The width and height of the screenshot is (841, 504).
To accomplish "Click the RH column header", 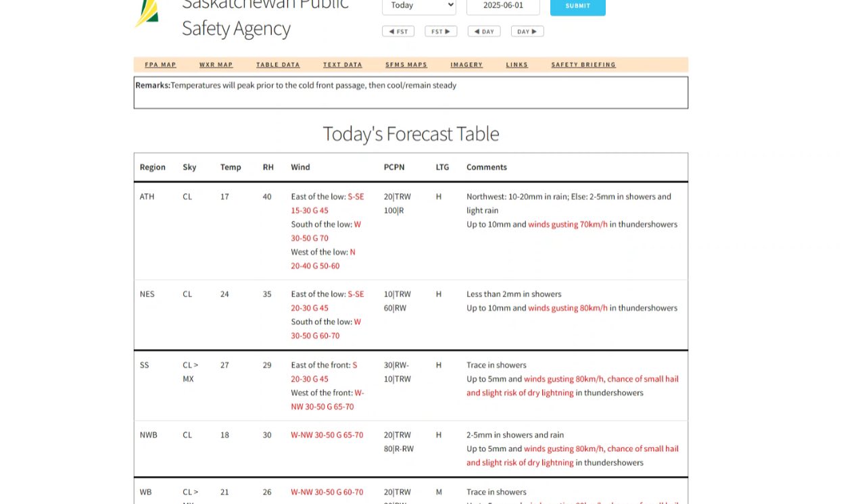I will 268,168.
